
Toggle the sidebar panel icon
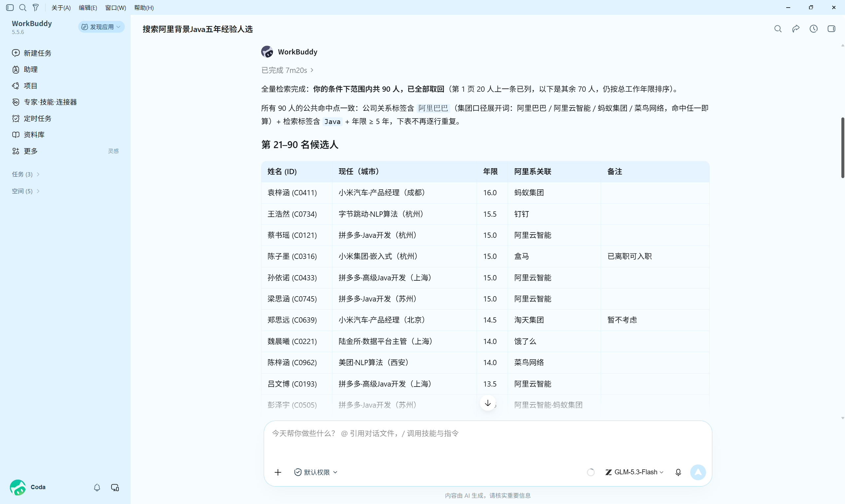(x=10, y=8)
